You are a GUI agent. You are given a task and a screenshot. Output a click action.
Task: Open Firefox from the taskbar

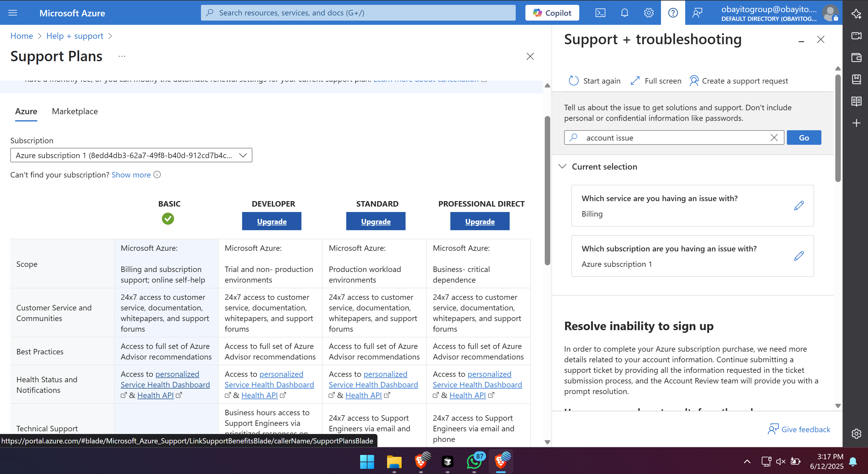(421, 462)
